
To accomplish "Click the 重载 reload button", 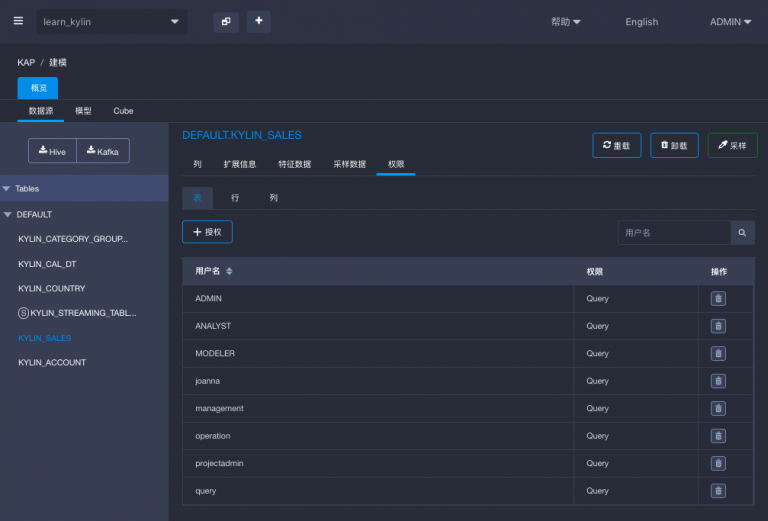I will pos(616,146).
